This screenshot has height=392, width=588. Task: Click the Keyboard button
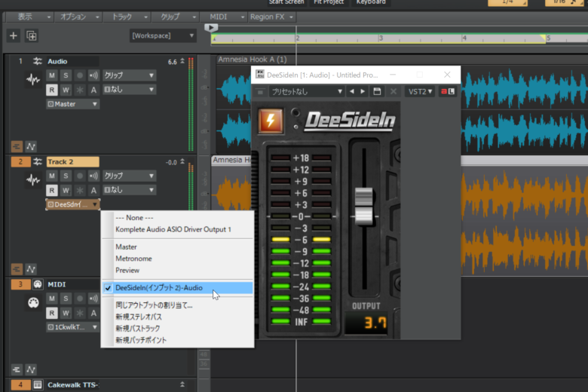tap(370, 2)
